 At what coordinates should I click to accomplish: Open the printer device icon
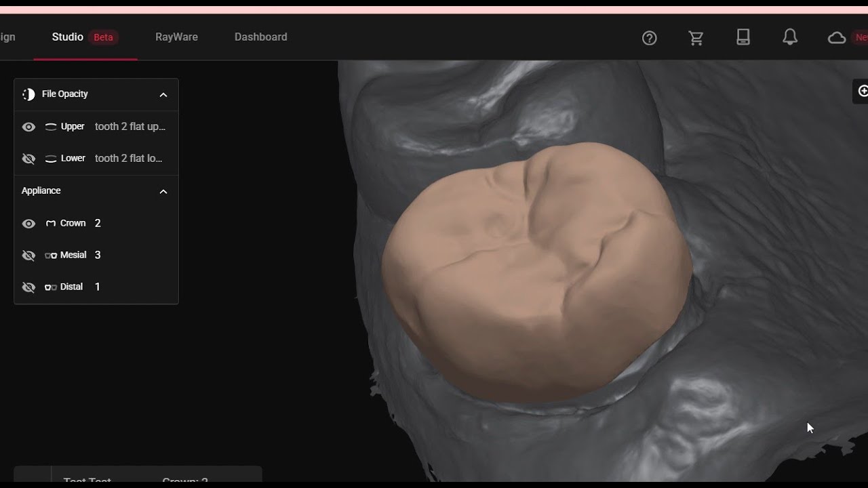[x=743, y=37]
